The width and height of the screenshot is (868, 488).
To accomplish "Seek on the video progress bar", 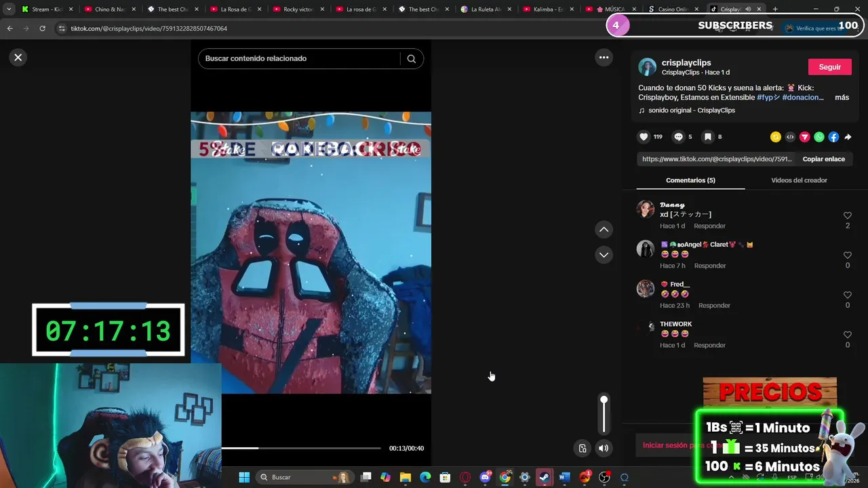I will coord(301,448).
